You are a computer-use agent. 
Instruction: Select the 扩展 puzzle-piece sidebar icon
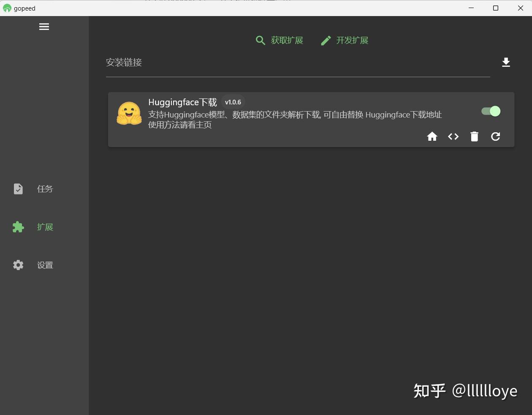18,227
